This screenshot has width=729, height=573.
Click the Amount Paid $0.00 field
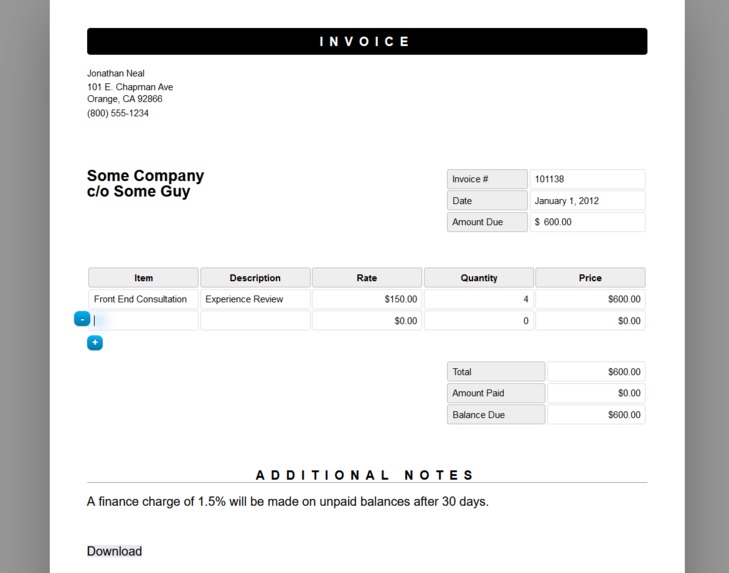tap(596, 393)
